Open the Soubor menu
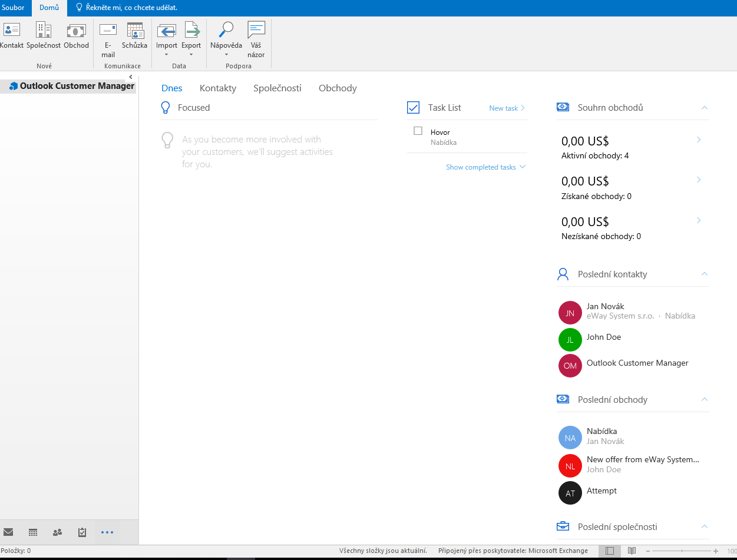Viewport: 737px width, 560px height. coord(13,8)
